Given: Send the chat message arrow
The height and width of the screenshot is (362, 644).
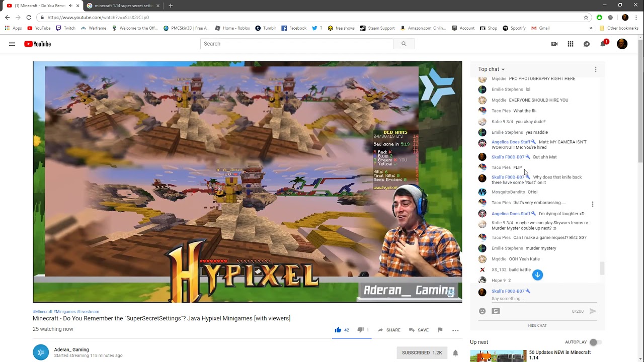Looking at the screenshot, I should tap(593, 311).
